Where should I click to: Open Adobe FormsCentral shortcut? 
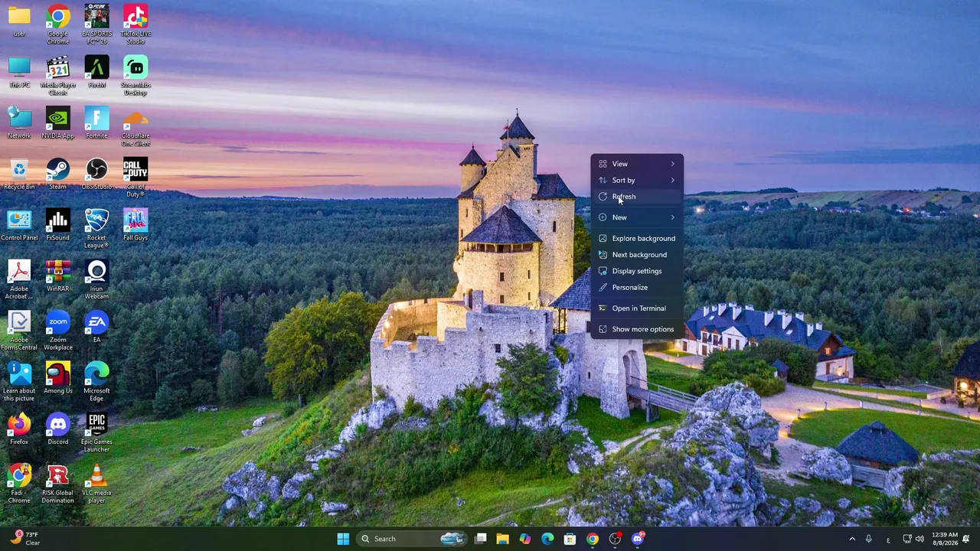click(19, 331)
